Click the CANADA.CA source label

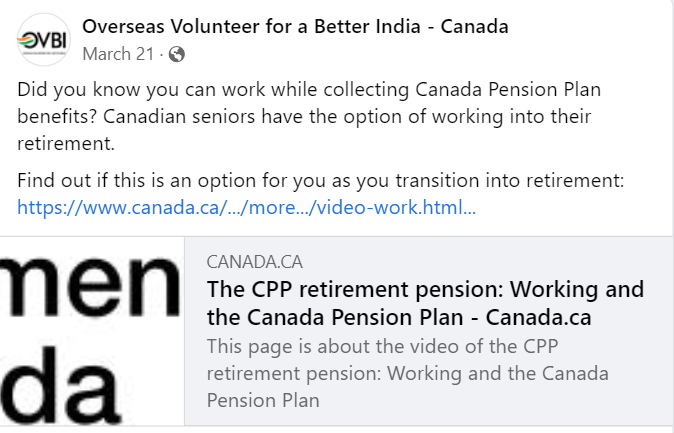254,262
